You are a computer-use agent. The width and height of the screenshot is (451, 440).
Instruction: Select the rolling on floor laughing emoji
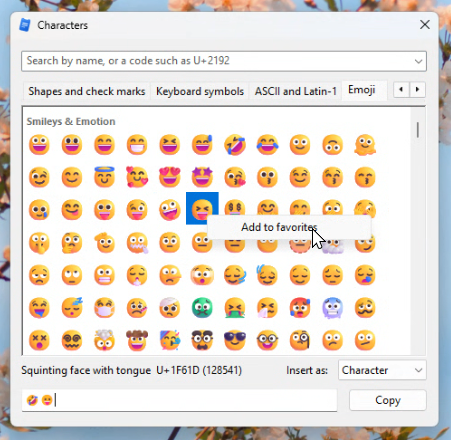235,145
